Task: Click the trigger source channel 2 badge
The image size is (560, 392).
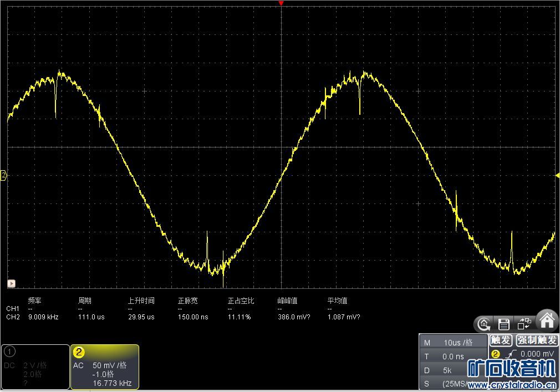Action: tap(495, 354)
